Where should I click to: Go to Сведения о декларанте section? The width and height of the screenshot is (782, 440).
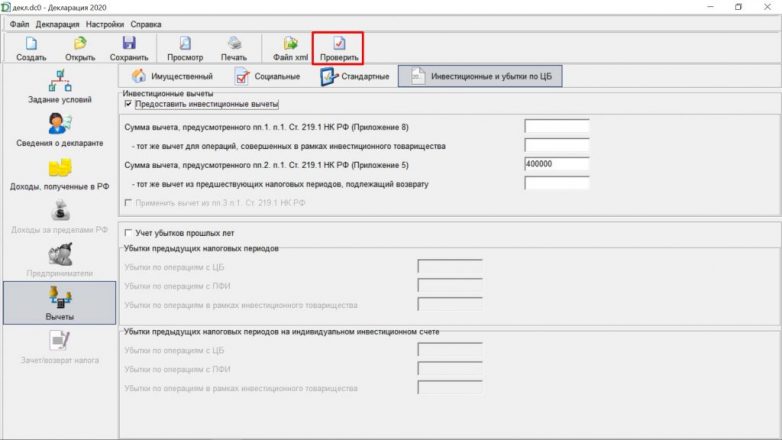click(60, 130)
